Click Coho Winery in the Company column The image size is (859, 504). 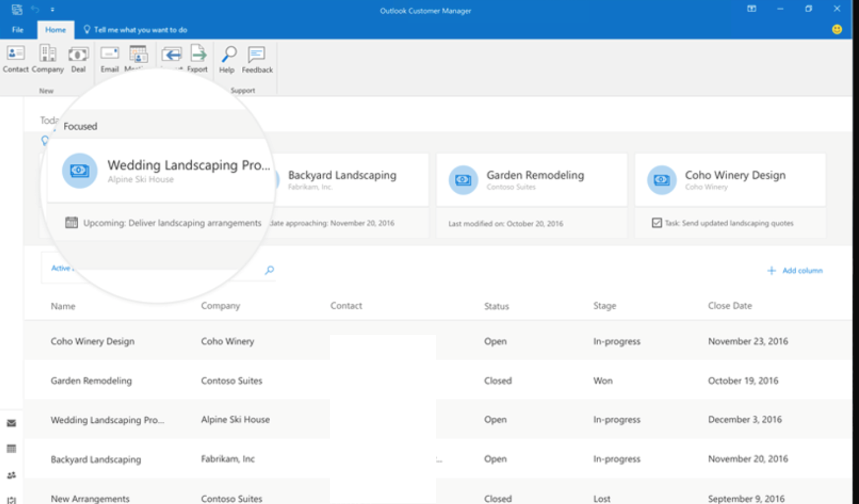click(227, 341)
